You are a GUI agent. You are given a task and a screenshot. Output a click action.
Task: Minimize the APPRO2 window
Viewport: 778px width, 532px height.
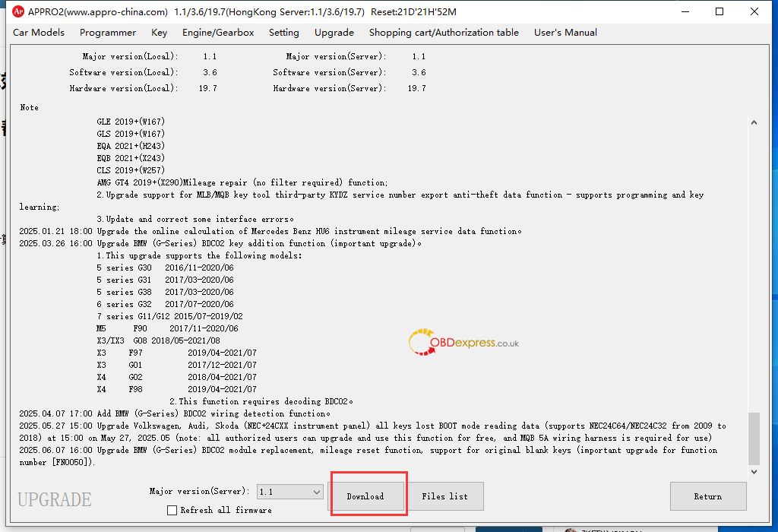pyautogui.click(x=685, y=11)
